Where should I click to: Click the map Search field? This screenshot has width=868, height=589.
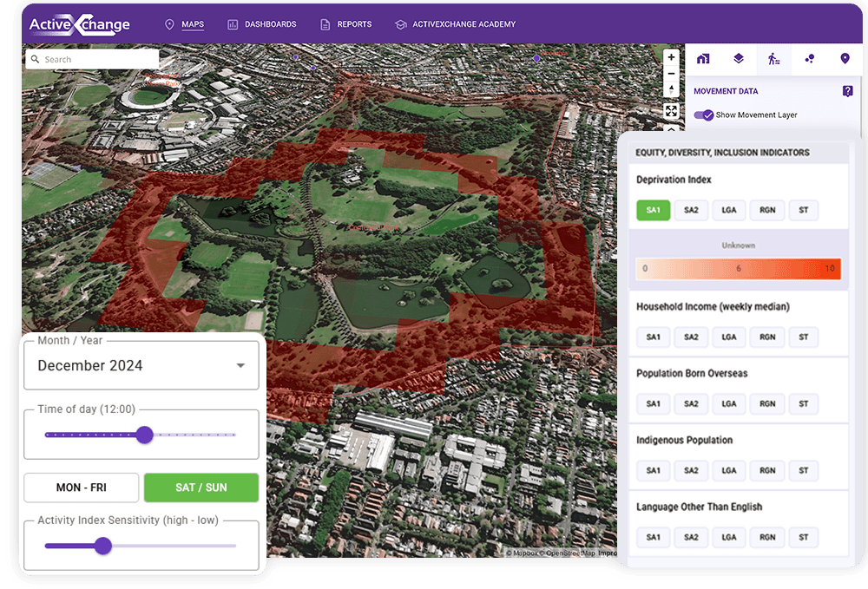[x=92, y=59]
